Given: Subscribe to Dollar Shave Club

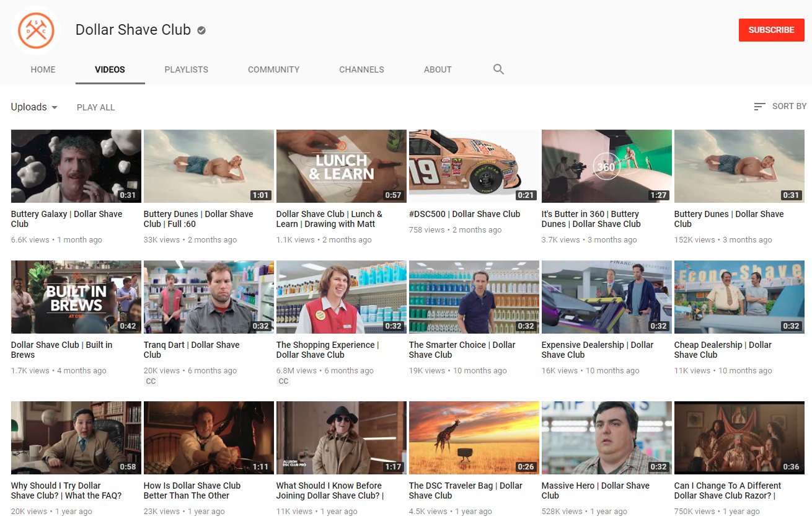Looking at the screenshot, I should tap(771, 30).
